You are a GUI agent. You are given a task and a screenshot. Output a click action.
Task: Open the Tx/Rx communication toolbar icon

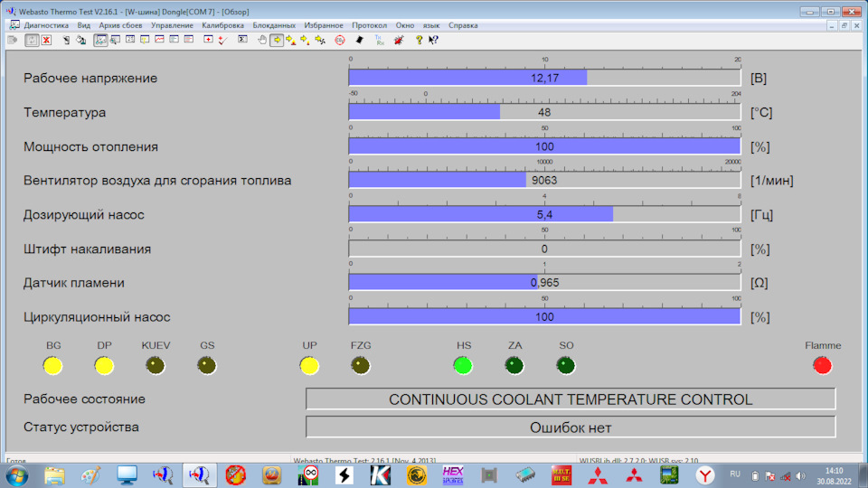coord(379,40)
